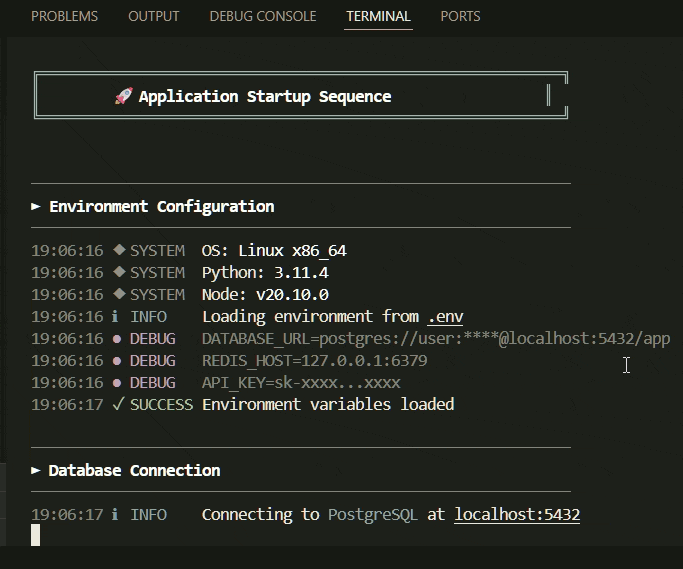This screenshot has width=683, height=569.
Task: Click the TERMINAL tab
Action: tap(378, 16)
